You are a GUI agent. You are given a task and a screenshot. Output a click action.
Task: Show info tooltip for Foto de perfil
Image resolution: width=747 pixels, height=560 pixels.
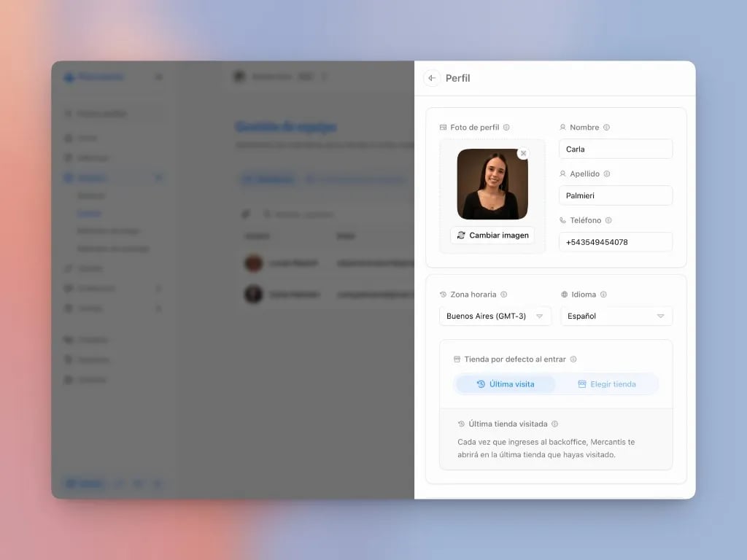point(506,127)
